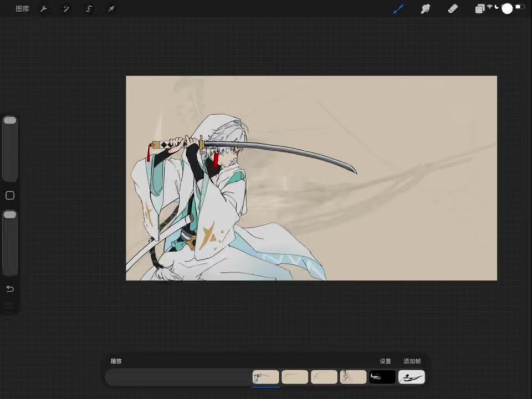The width and height of the screenshot is (532, 399).
Task: Select the black background frame thumbnail
Action: tap(382, 377)
